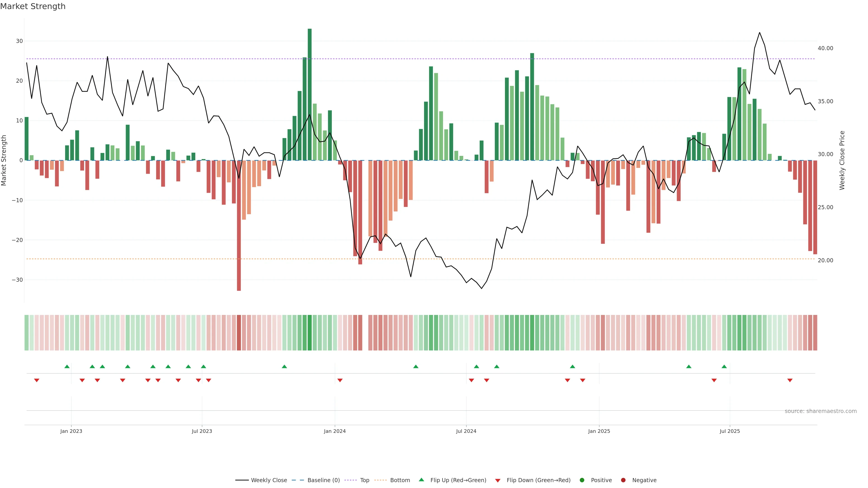Click the Jul 2025 x-axis label
868x488 pixels.
click(729, 431)
